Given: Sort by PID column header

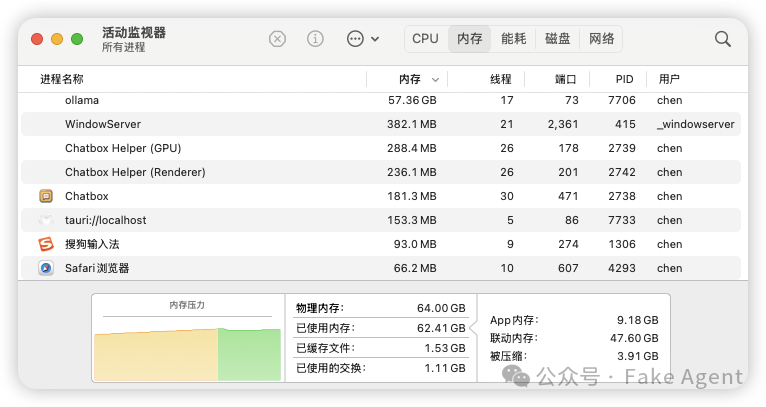Looking at the screenshot, I should click(624, 79).
